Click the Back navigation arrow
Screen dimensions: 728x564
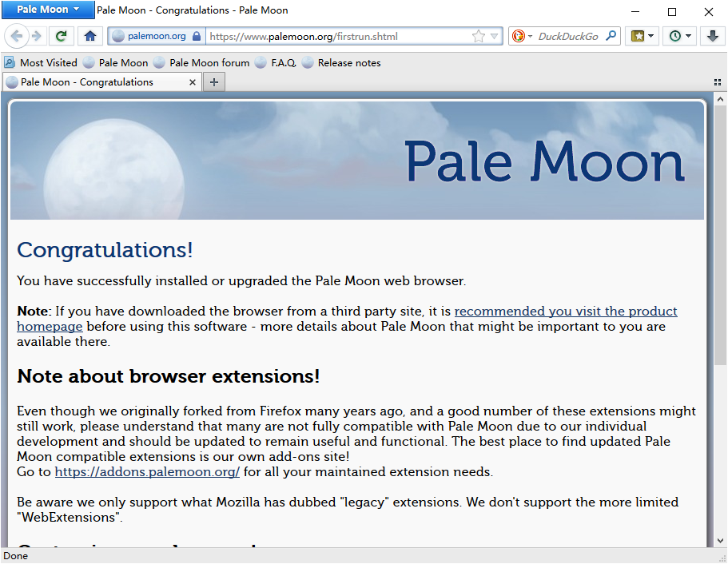[18, 35]
